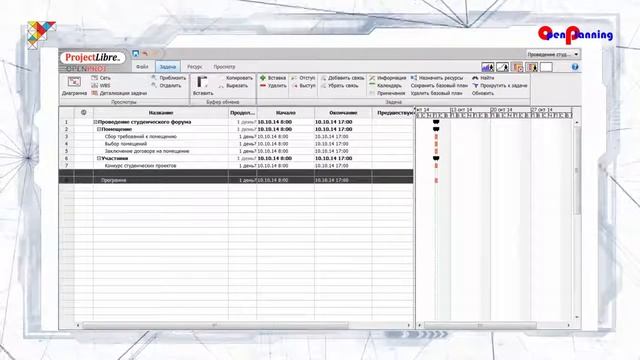Click the Gantt chart horizontal scrollbar
The height and width of the screenshot is (360, 640).
tap(480, 325)
